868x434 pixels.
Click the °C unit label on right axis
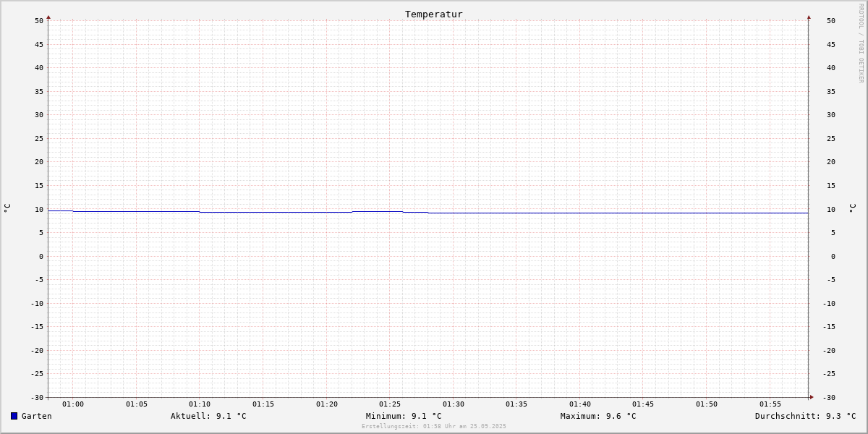852,208
